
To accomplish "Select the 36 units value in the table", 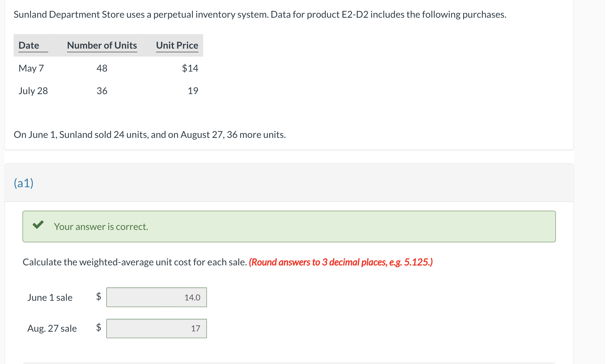I will point(102,91).
